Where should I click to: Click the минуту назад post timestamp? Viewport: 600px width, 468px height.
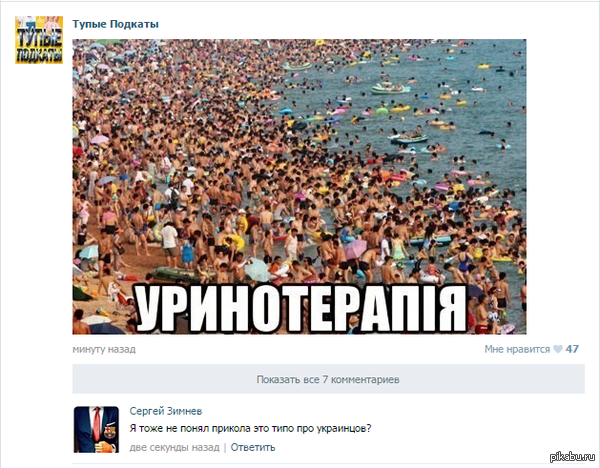tap(104, 349)
